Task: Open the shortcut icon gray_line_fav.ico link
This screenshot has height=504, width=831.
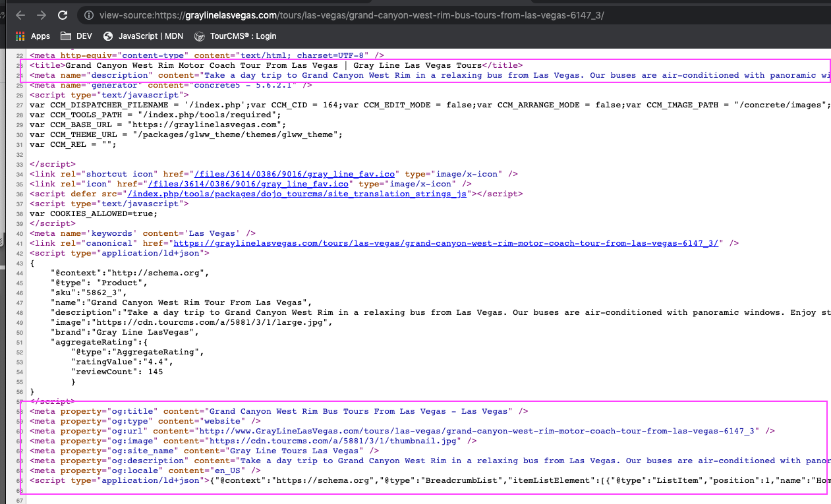Action: point(295,174)
